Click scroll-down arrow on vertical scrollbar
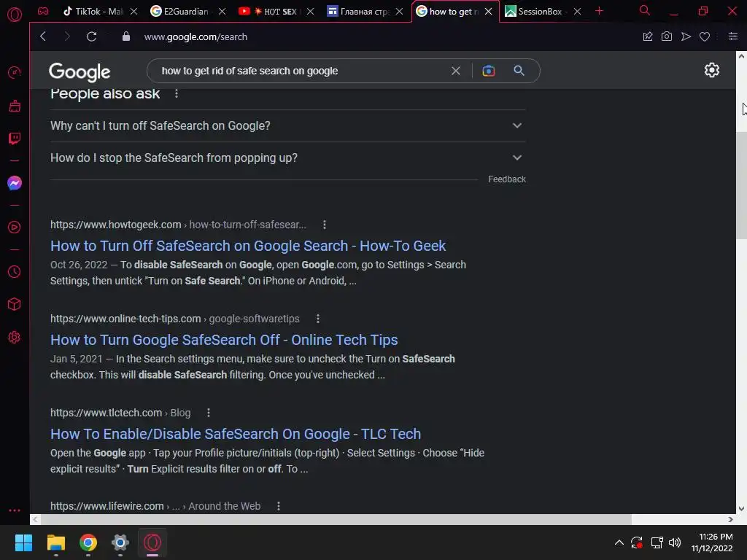 pos(741,508)
